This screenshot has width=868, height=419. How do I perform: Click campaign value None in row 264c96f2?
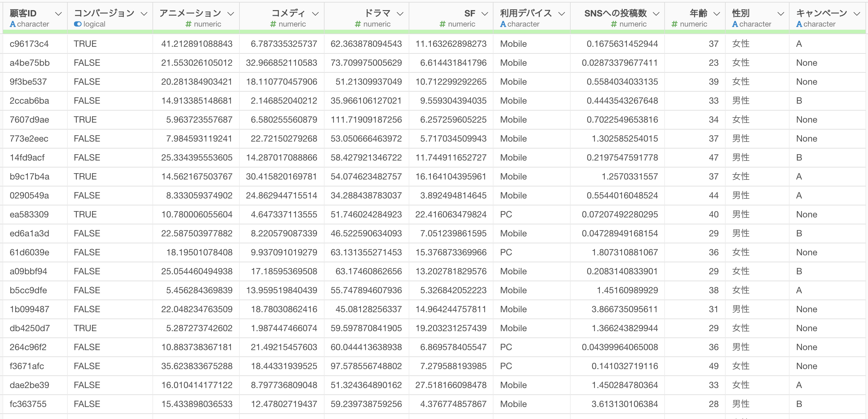click(807, 347)
